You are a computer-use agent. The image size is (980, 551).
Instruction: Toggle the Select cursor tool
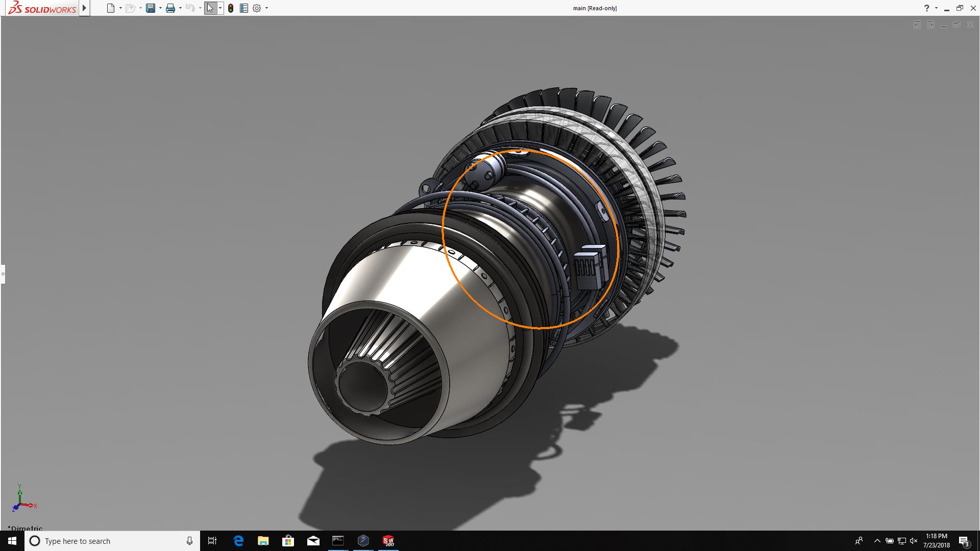point(210,8)
